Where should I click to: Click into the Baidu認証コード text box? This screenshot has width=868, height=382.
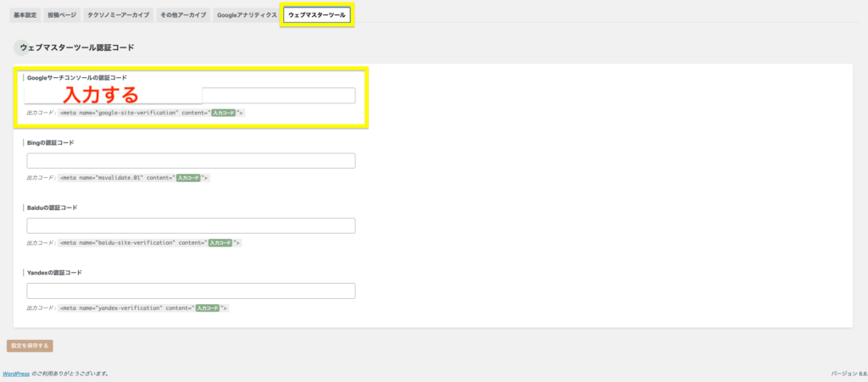pyautogui.click(x=191, y=226)
